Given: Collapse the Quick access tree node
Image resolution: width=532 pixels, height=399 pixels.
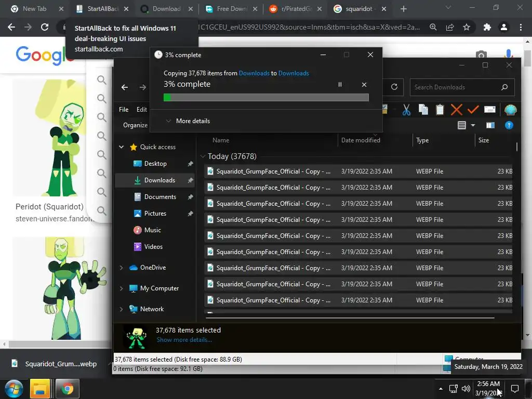Looking at the screenshot, I should [121, 147].
